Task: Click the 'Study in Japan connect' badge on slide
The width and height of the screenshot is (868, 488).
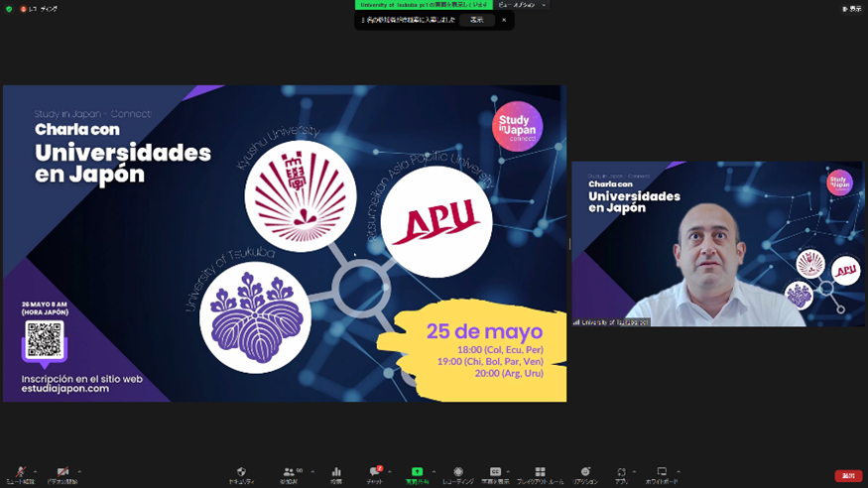Action: point(517,126)
